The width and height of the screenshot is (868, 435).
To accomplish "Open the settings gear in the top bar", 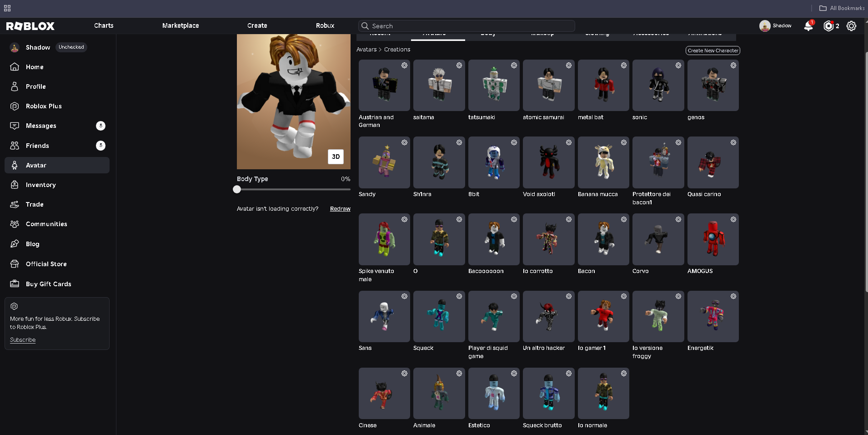I will [x=851, y=26].
